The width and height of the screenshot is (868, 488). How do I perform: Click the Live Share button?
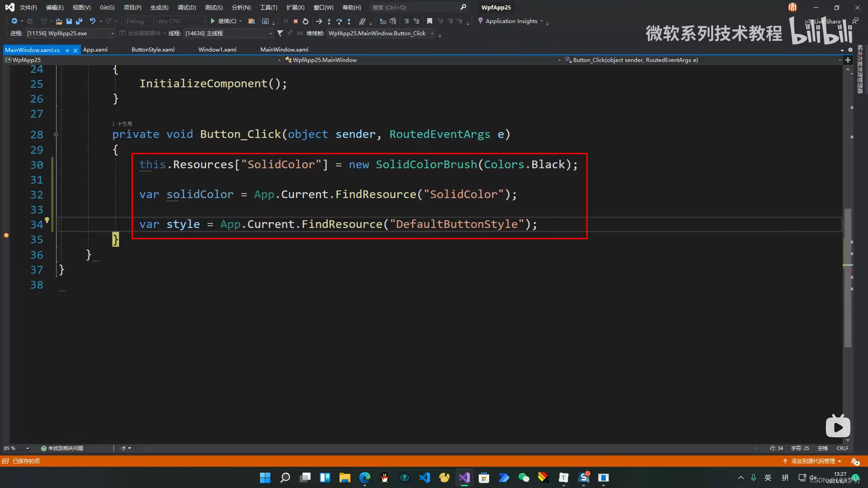(823, 21)
